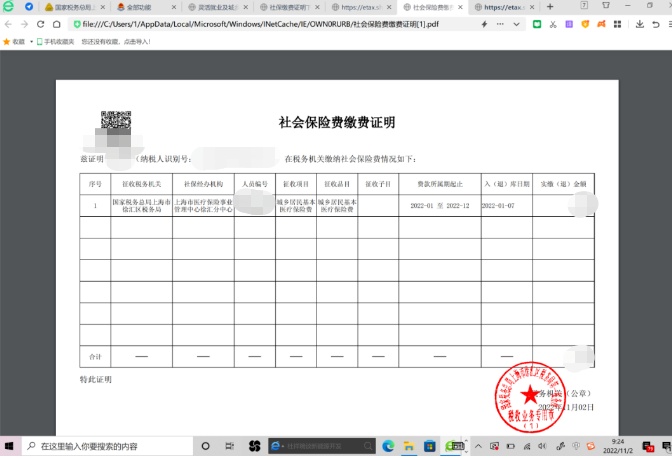Click the QR code on the certificate

coord(116,120)
